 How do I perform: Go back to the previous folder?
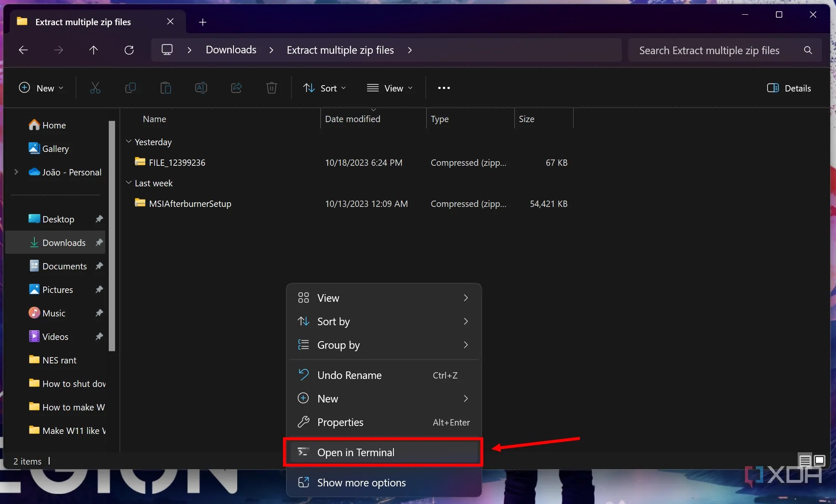point(23,50)
